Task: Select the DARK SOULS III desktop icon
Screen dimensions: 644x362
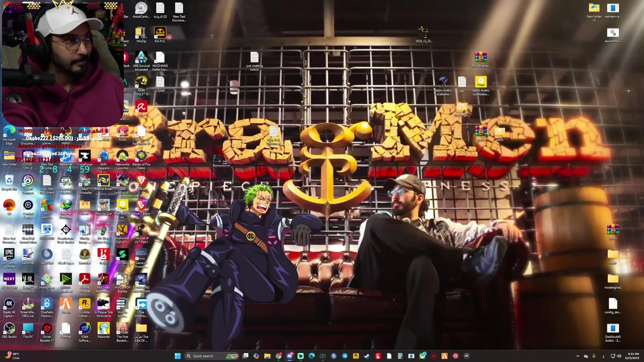Action: pyautogui.click(x=141, y=84)
